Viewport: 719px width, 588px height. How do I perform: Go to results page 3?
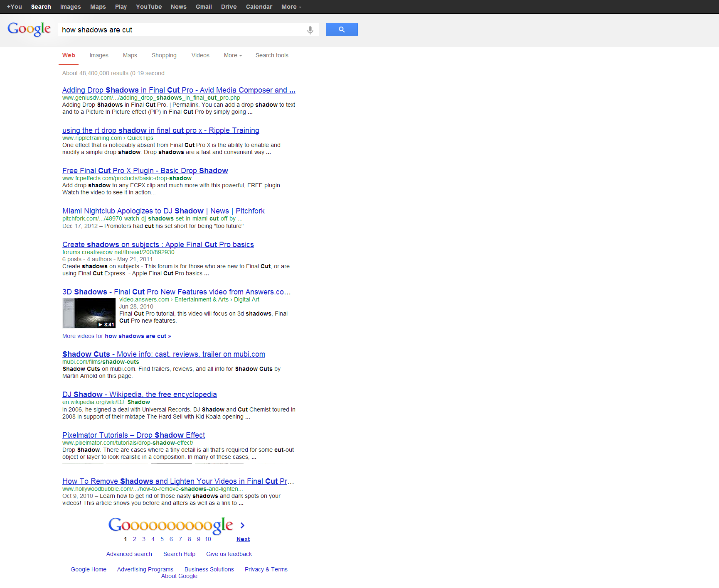[144, 539]
